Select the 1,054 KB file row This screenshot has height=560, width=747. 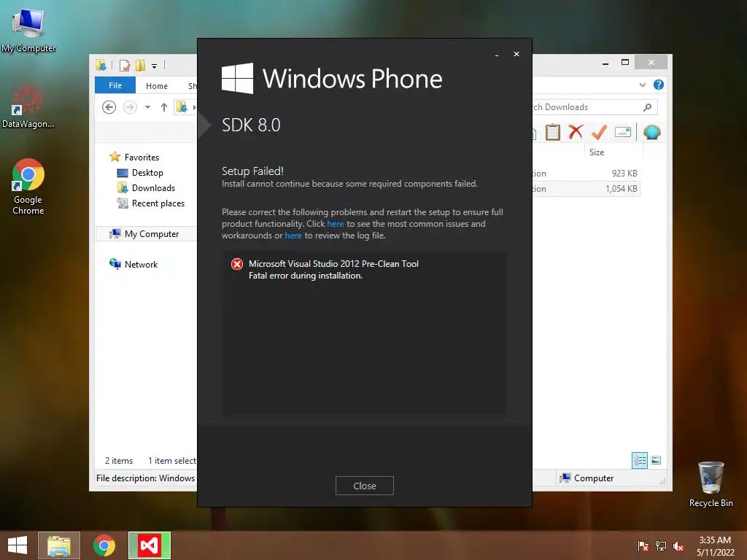(x=586, y=189)
